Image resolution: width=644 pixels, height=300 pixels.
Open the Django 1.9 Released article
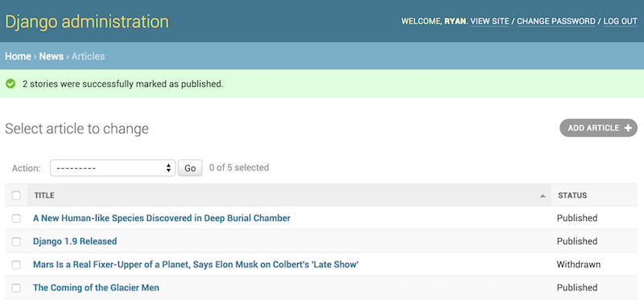pyautogui.click(x=75, y=241)
